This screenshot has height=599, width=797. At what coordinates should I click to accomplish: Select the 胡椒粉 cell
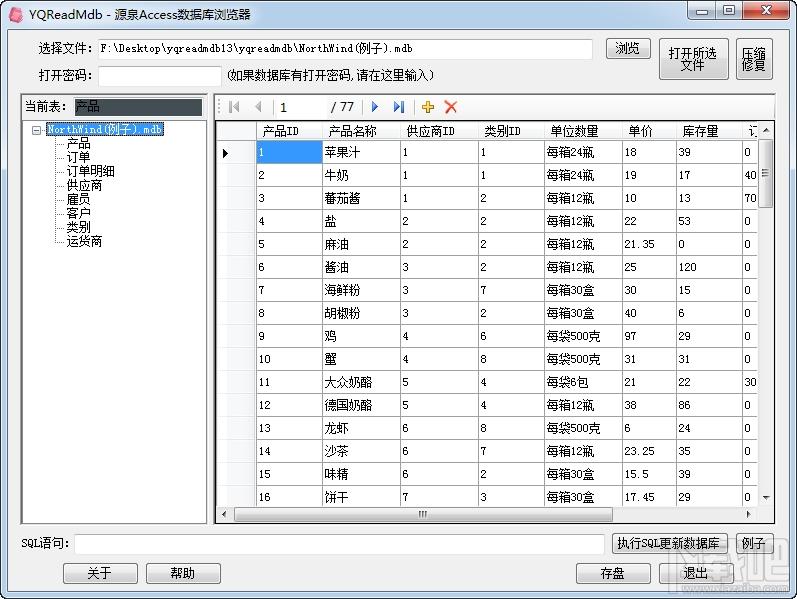(361, 313)
